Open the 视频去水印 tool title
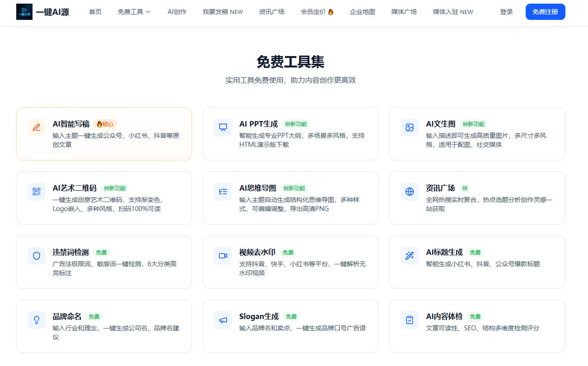Screen dimensions: 588x366 tap(257, 252)
